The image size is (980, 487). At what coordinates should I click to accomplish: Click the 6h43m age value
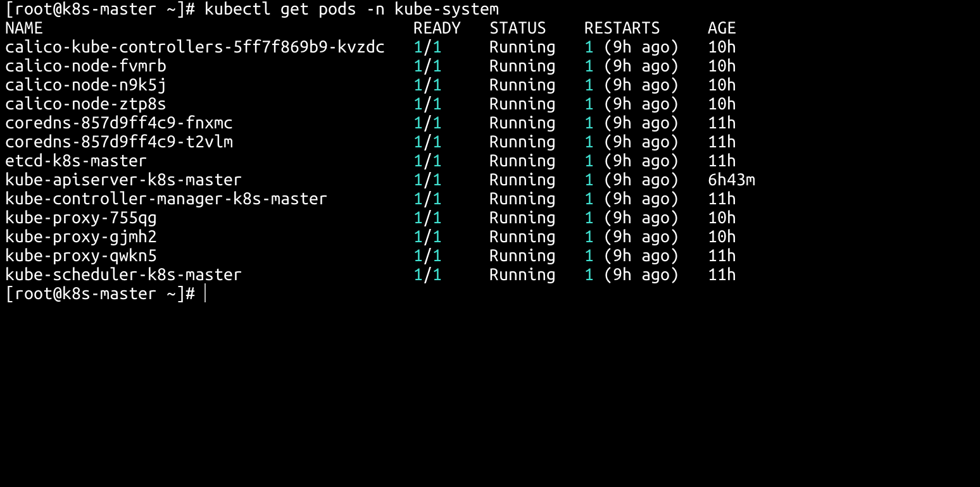tap(731, 180)
